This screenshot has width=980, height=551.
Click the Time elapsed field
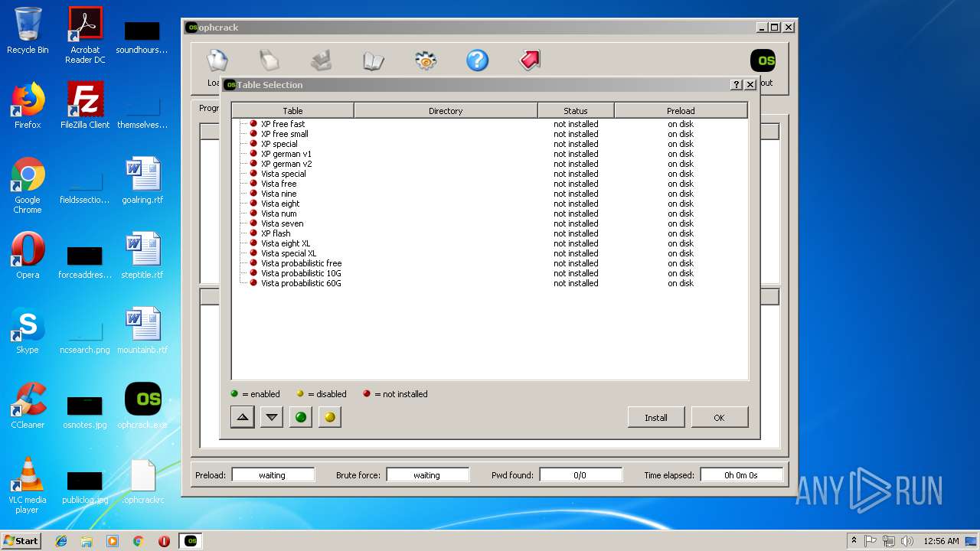(x=741, y=475)
